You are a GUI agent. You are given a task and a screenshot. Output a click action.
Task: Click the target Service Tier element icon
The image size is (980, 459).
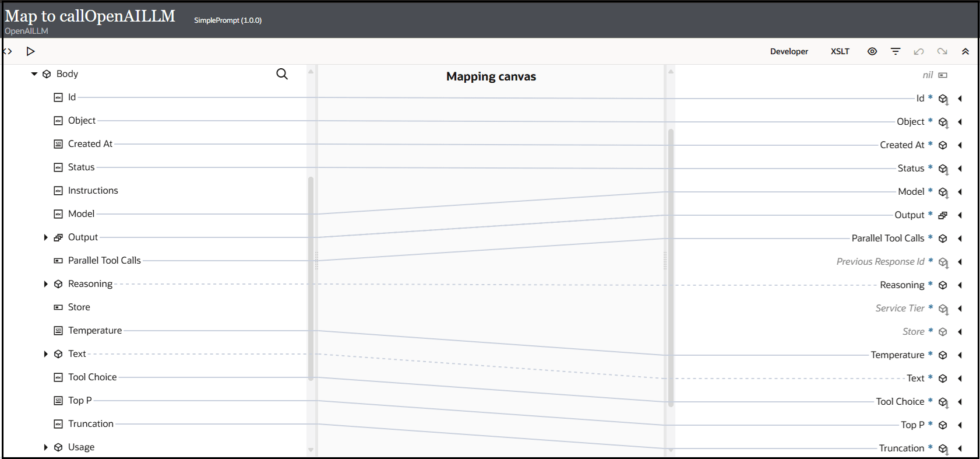tap(943, 309)
